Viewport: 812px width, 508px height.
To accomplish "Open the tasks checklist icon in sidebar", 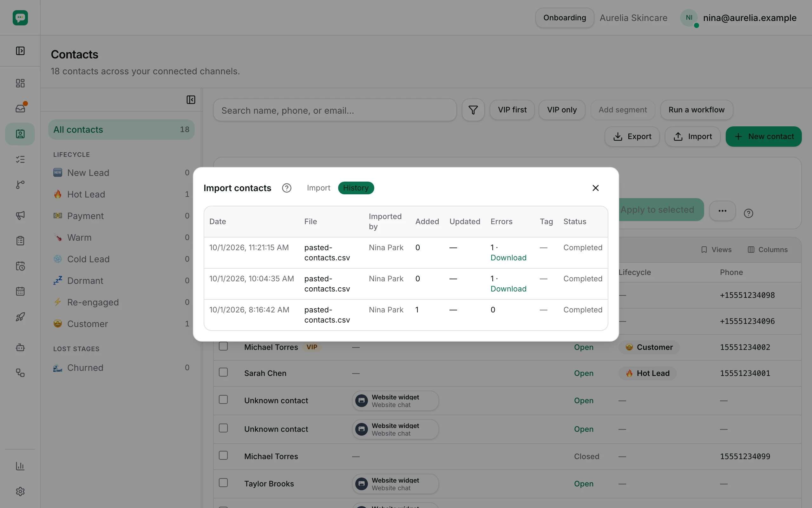I will tap(20, 159).
